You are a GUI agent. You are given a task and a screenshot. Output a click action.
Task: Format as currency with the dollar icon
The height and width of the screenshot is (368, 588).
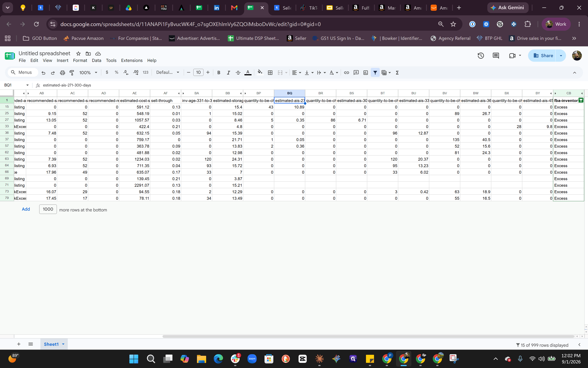[107, 72]
